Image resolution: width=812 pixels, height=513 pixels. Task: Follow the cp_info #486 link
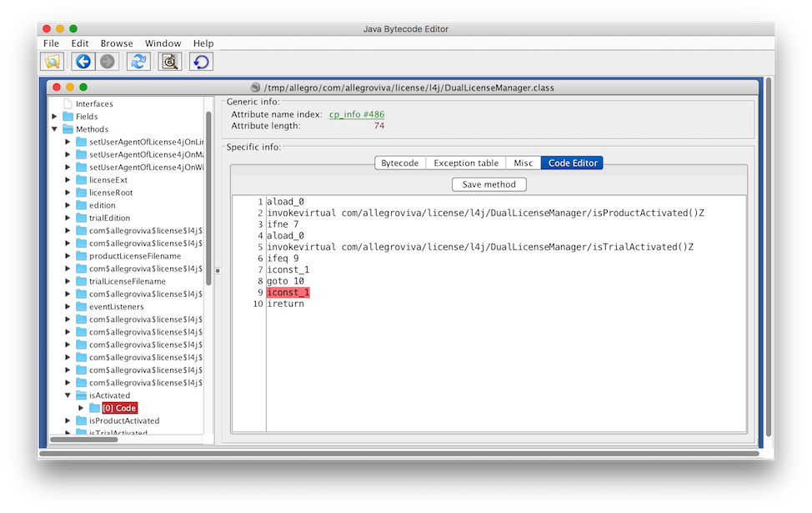[357, 114]
